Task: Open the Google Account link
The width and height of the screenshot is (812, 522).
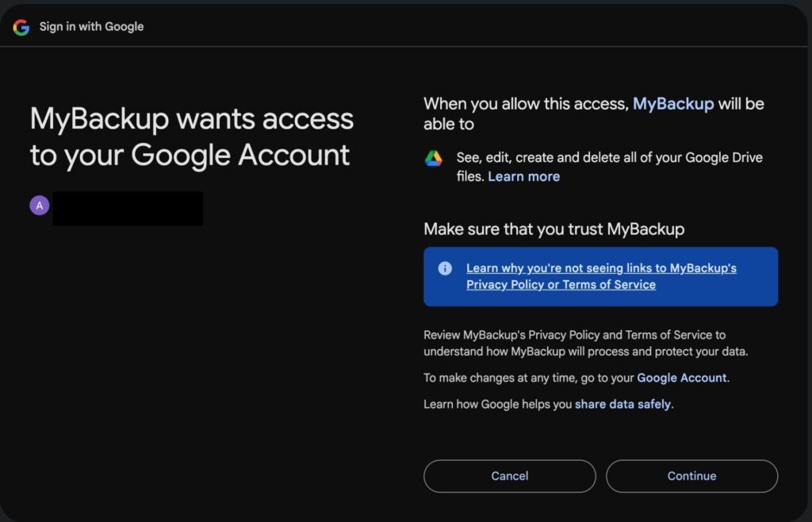Action: click(x=681, y=378)
